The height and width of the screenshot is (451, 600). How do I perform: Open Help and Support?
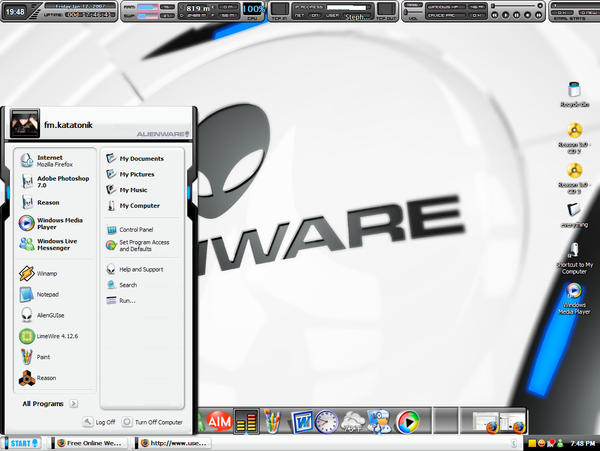(135, 269)
